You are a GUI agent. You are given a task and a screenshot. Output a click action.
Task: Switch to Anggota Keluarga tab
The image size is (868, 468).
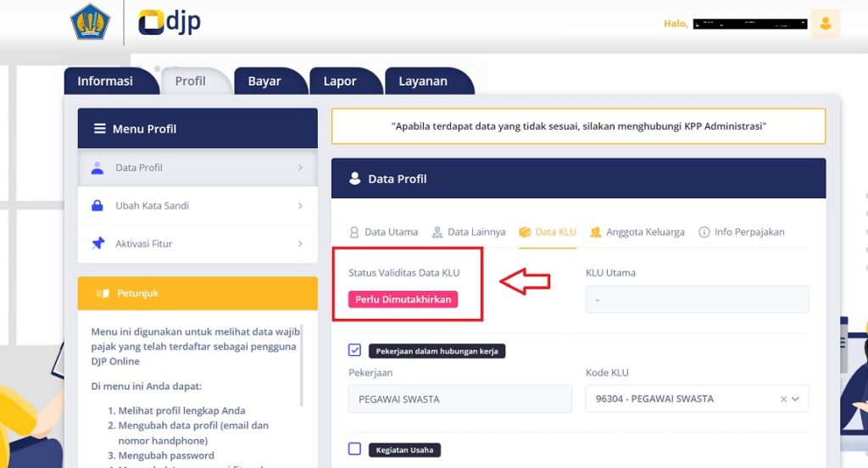click(x=637, y=232)
